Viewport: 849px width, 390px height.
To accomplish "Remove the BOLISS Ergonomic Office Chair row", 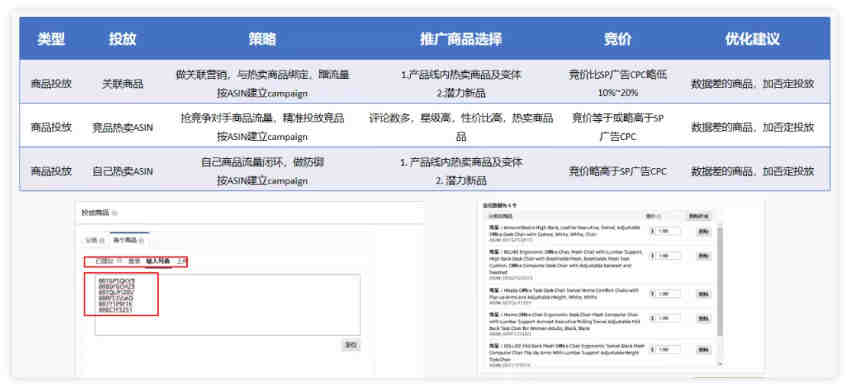I will [x=704, y=256].
